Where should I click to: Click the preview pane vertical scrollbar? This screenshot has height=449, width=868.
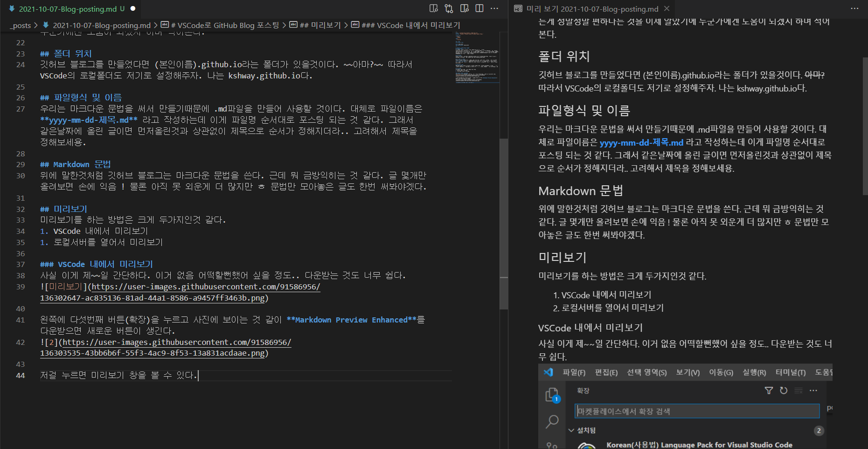(865, 126)
